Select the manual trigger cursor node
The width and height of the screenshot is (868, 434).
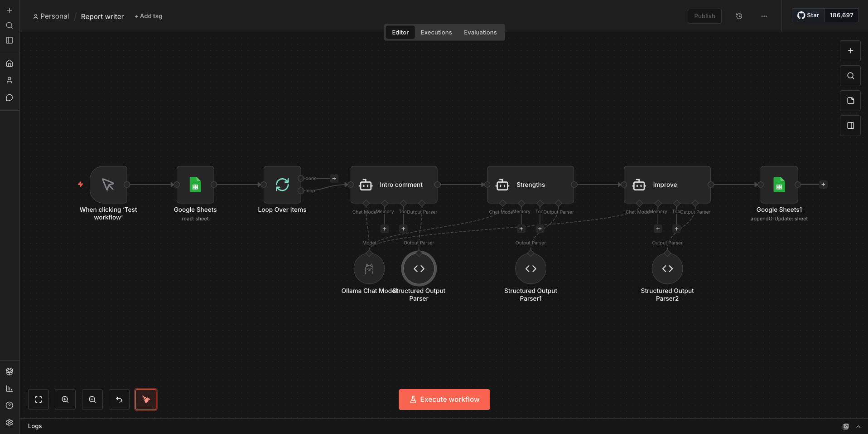pyautogui.click(x=108, y=185)
